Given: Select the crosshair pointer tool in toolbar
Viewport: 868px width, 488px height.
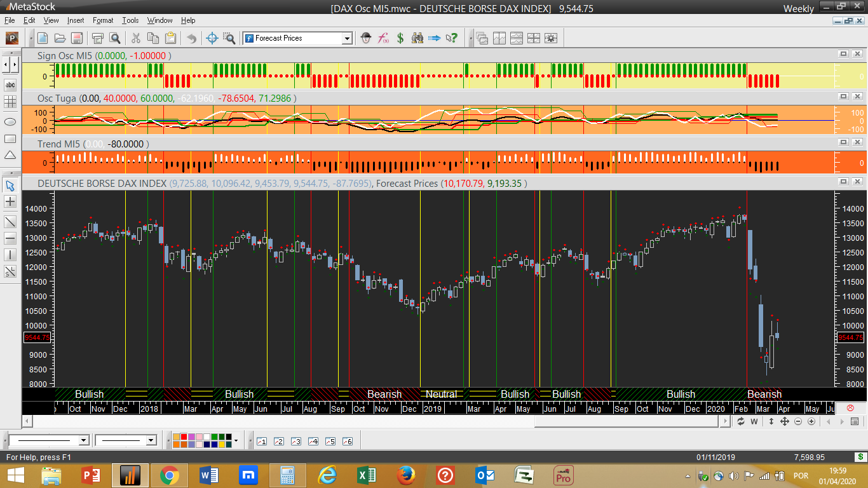Looking at the screenshot, I should (212, 38).
